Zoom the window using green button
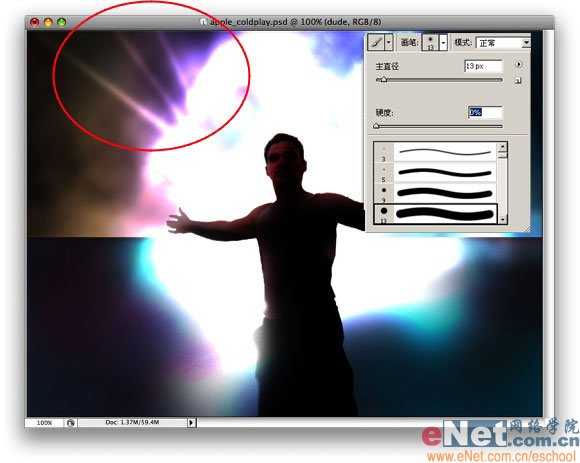 point(62,22)
